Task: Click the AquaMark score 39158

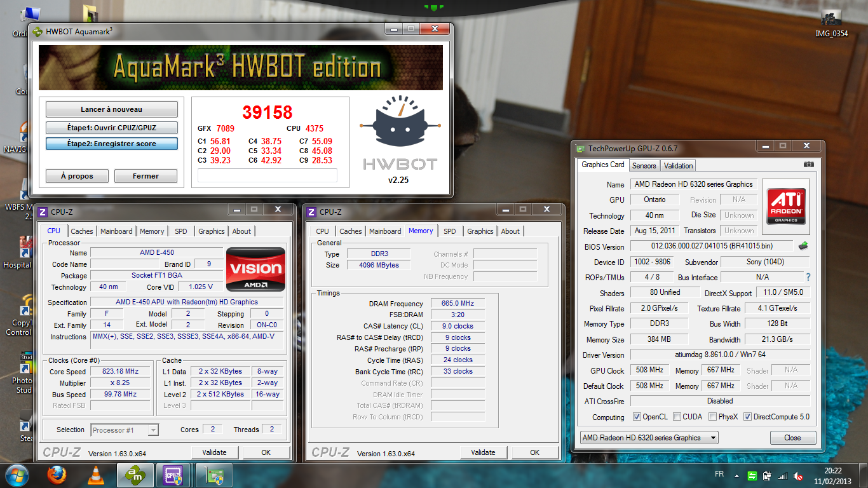Action: point(268,112)
